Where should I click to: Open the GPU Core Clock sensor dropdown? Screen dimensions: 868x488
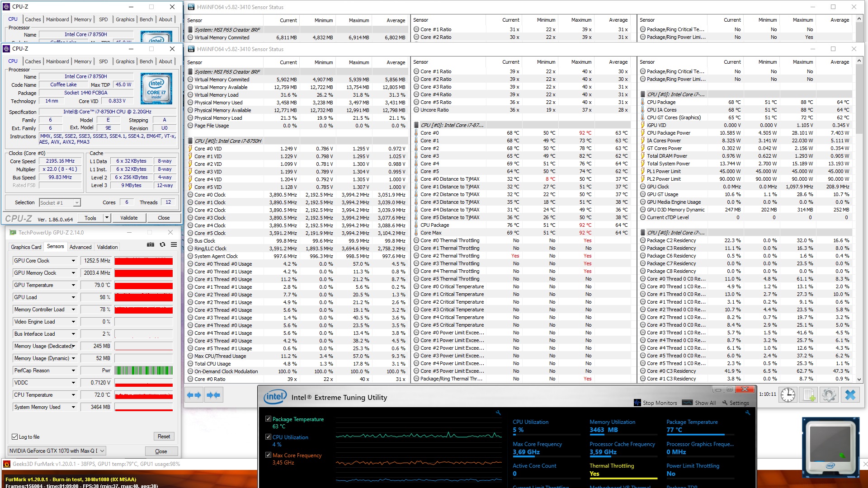point(73,261)
